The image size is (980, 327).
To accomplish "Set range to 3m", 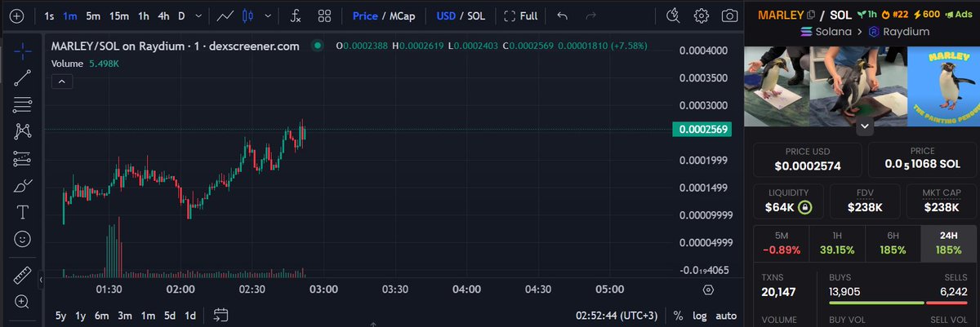I will click(x=125, y=316).
